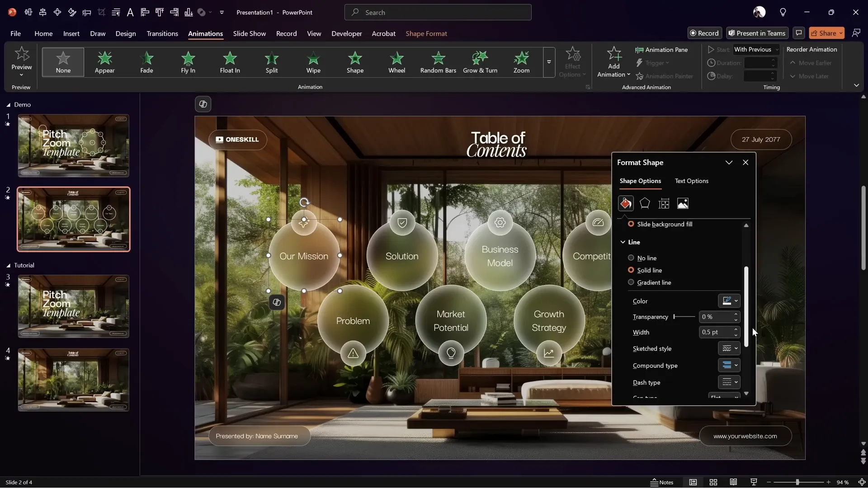The image size is (868, 488).
Task: Choose the Gradient line option
Action: (631, 282)
